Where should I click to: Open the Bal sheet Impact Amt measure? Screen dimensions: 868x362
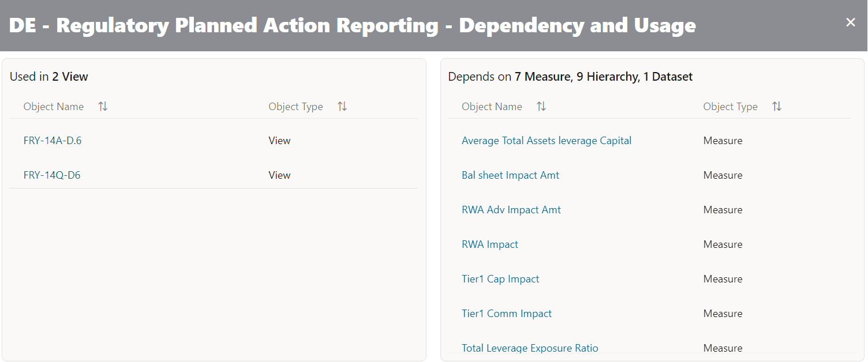pyautogui.click(x=510, y=175)
